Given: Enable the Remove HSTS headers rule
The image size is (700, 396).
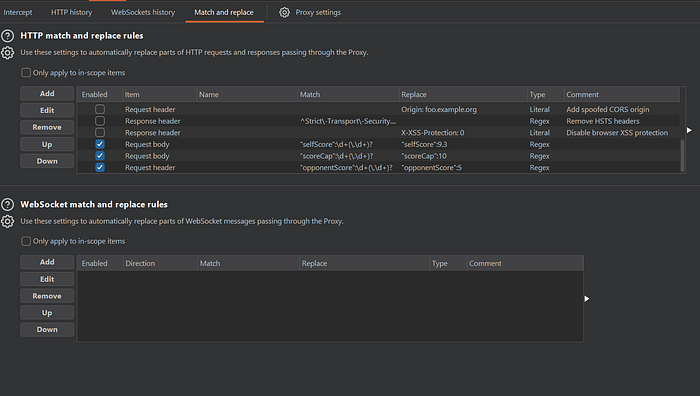Looking at the screenshot, I should pos(100,121).
